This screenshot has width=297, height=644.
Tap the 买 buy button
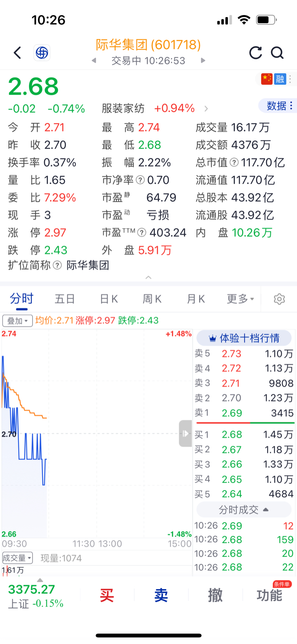click(107, 595)
